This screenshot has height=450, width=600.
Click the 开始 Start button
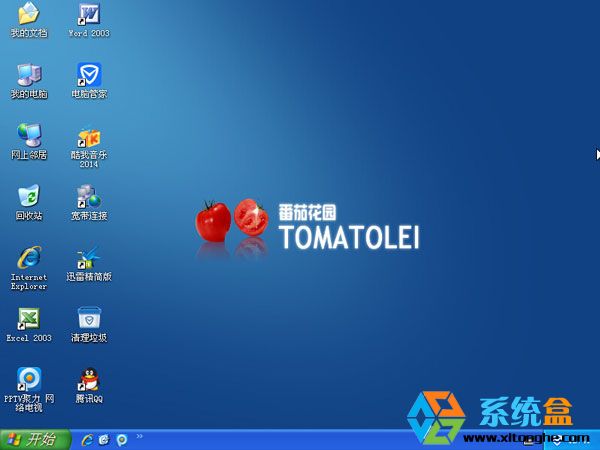click(x=36, y=439)
